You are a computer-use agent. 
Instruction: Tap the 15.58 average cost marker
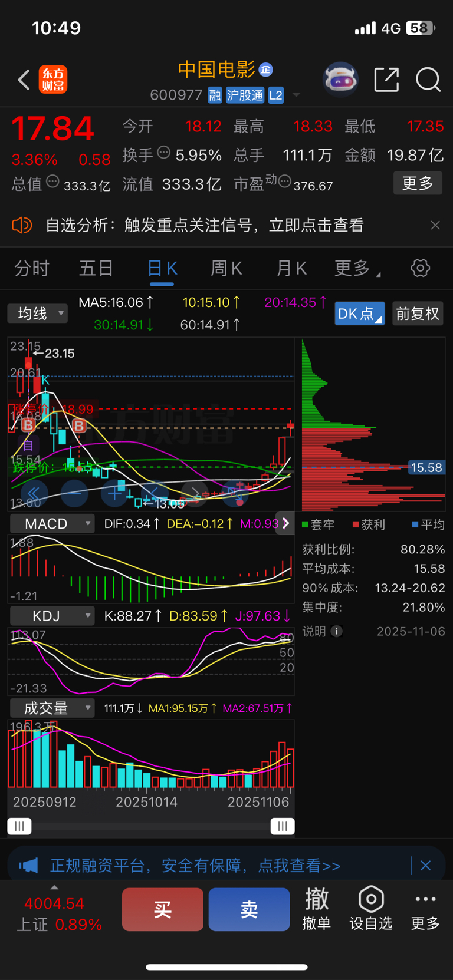pos(426,467)
